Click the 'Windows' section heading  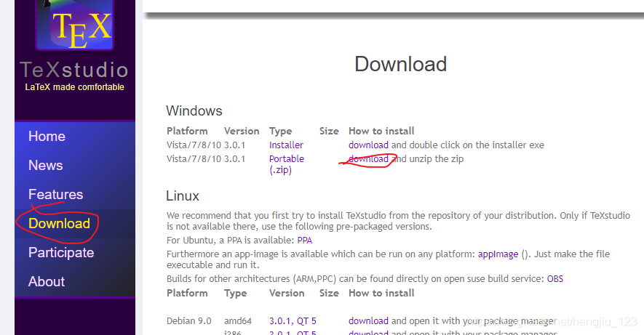[x=194, y=110]
